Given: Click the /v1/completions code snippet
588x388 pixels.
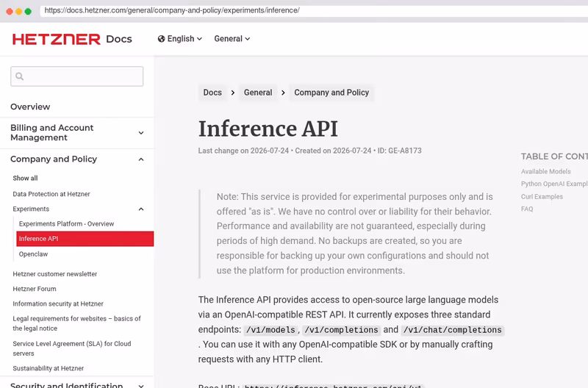Looking at the screenshot, I should click(x=341, y=330).
